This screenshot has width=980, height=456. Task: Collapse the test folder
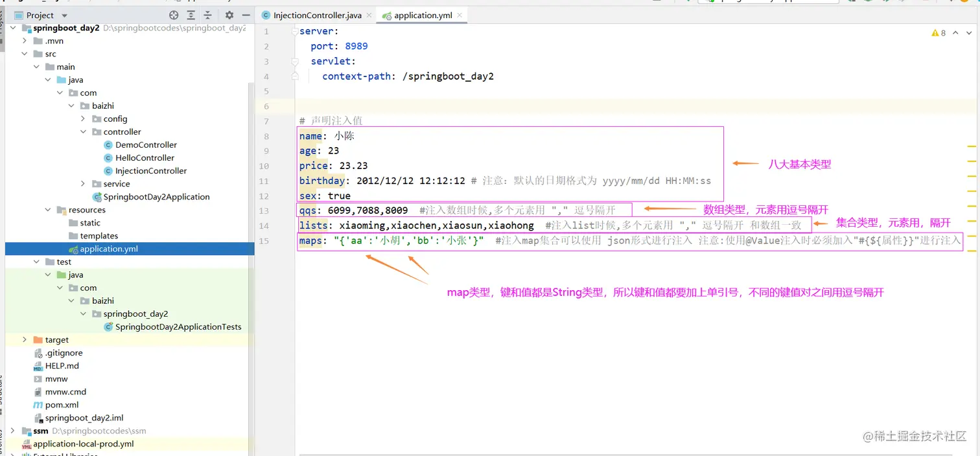pyautogui.click(x=36, y=262)
